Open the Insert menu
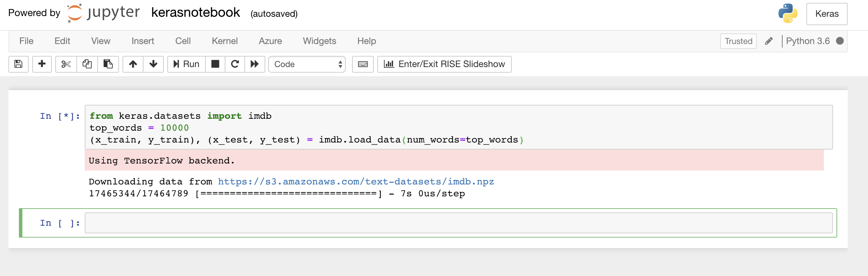This screenshot has width=868, height=276. point(143,41)
